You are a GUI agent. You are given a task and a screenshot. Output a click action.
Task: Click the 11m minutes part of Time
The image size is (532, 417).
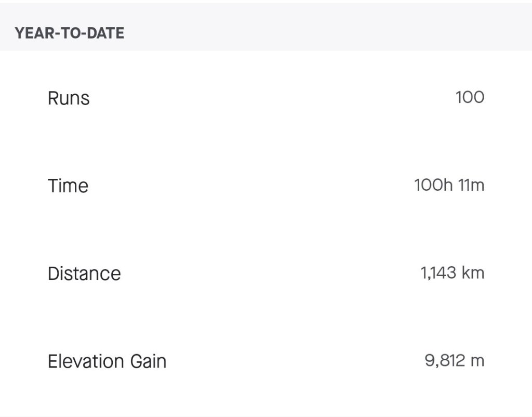(x=472, y=185)
